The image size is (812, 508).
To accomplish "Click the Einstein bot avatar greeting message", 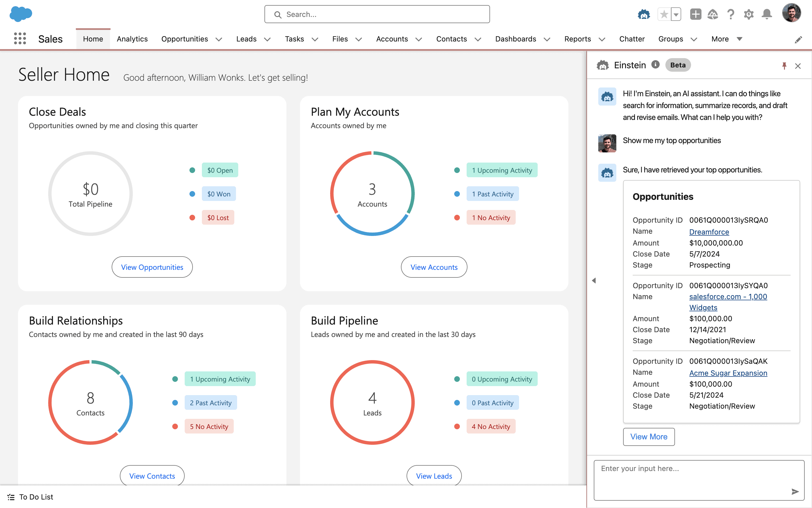I will tap(607, 97).
